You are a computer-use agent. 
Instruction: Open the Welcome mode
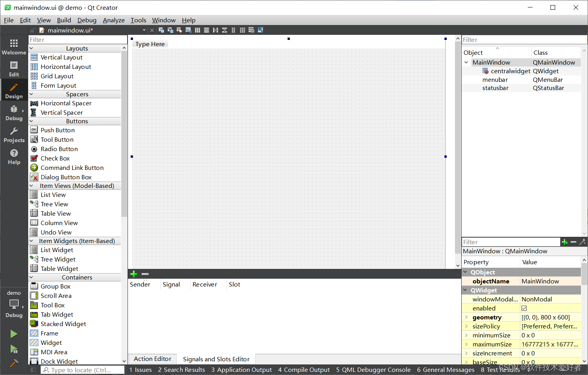pos(14,47)
